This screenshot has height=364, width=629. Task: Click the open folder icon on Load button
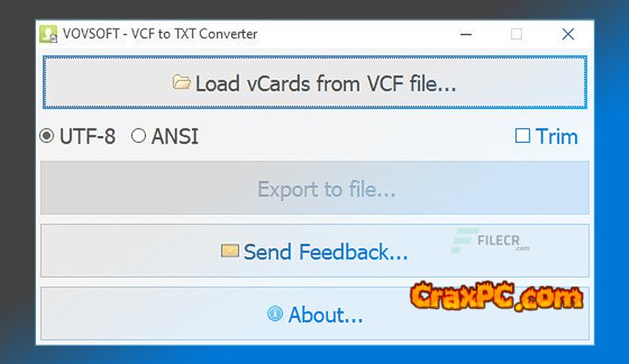click(181, 82)
